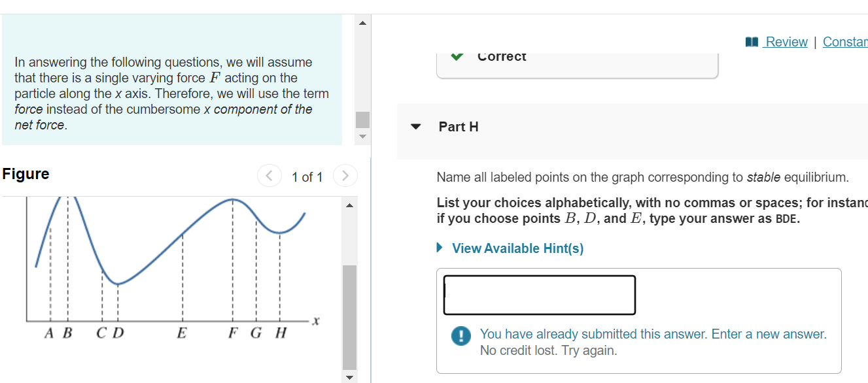Viewport: 868px width, 383px height.
Task: Click the page indicator showing 1 of 1
Action: click(x=307, y=176)
